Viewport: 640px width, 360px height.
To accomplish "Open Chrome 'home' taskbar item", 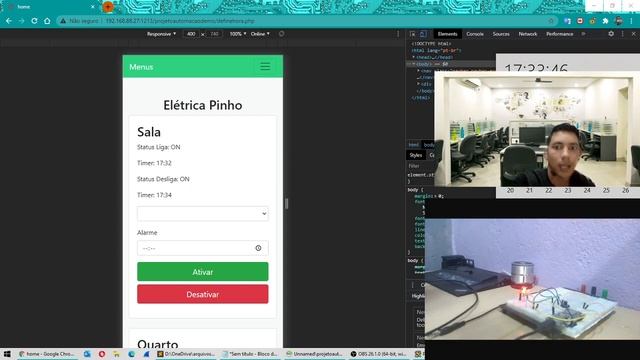I will [47, 354].
